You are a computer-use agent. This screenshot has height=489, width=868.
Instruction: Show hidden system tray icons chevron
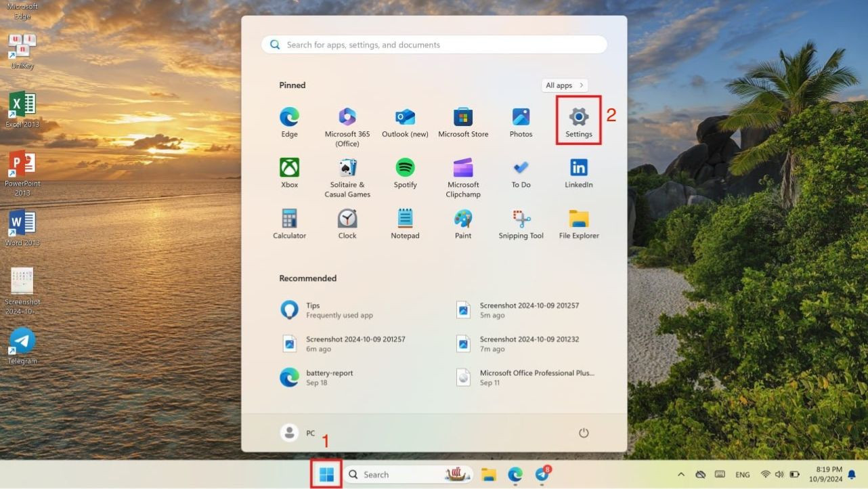(x=680, y=475)
